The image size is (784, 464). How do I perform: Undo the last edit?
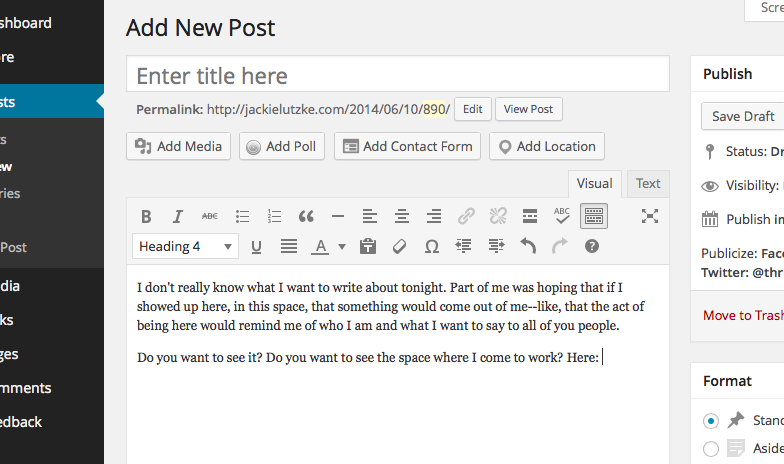[528, 246]
